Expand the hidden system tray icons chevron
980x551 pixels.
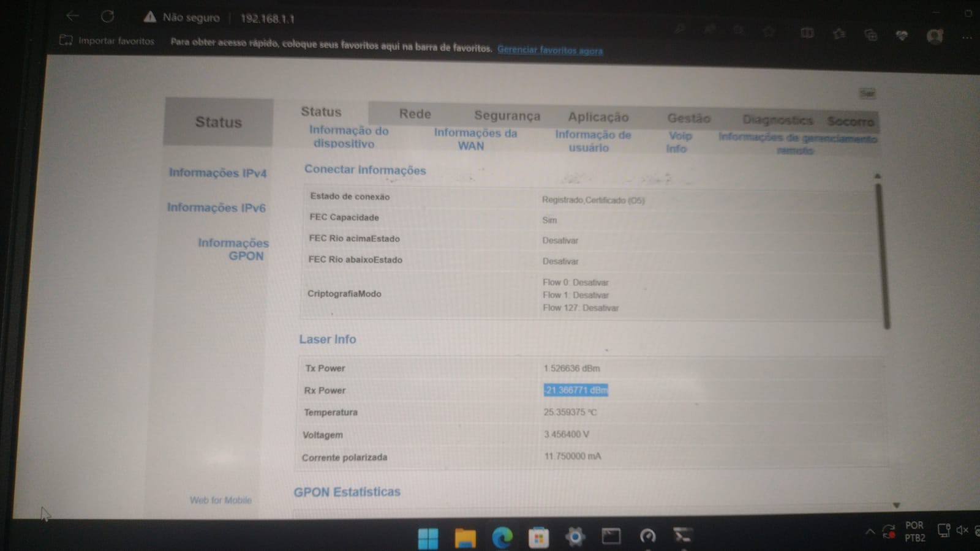pos(870,531)
